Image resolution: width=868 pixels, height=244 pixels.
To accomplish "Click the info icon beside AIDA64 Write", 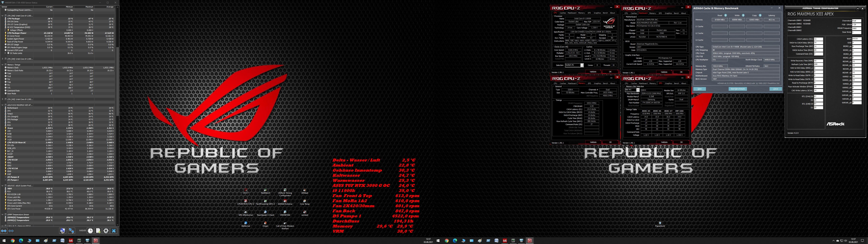I will click(743, 15).
